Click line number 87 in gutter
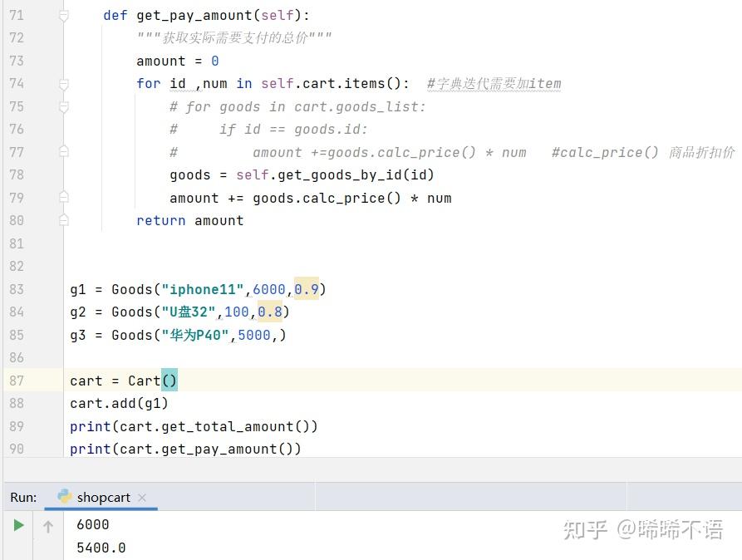The width and height of the screenshot is (742, 560). (17, 381)
